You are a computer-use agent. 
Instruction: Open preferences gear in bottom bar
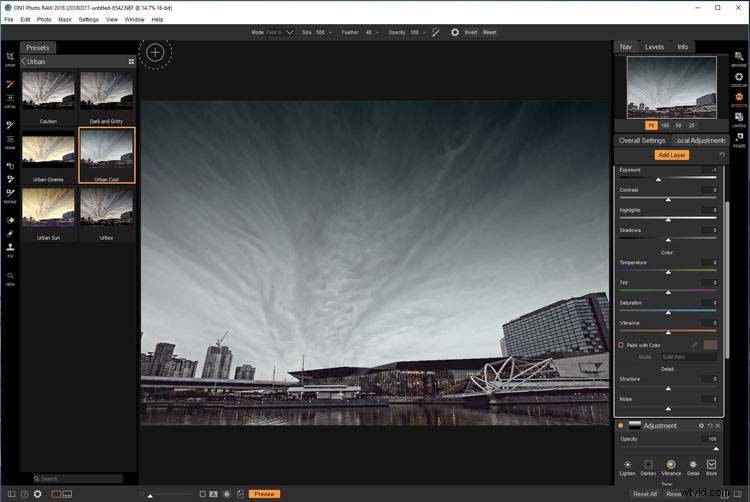37,494
